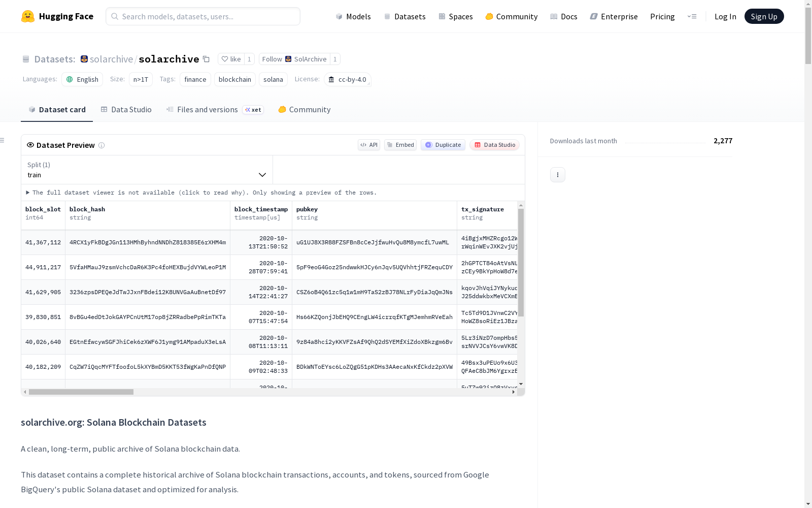
Task: Select block slot cell 44,911,217
Action: 43,267
